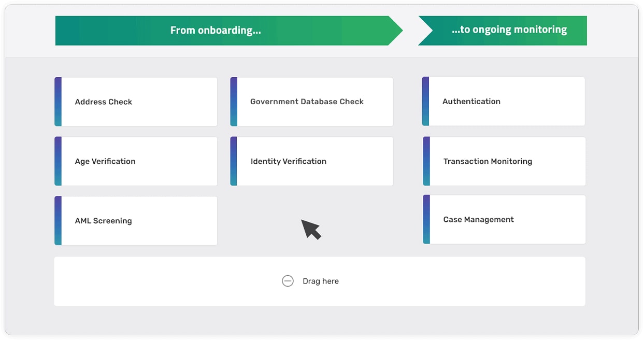Click the colored edge of Case Management card
This screenshot has width=644, height=340.
tap(426, 219)
